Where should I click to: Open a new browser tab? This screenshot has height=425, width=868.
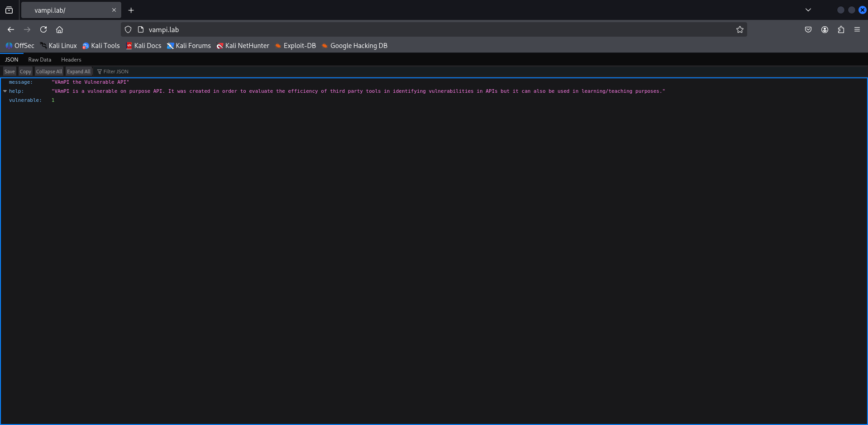(131, 10)
